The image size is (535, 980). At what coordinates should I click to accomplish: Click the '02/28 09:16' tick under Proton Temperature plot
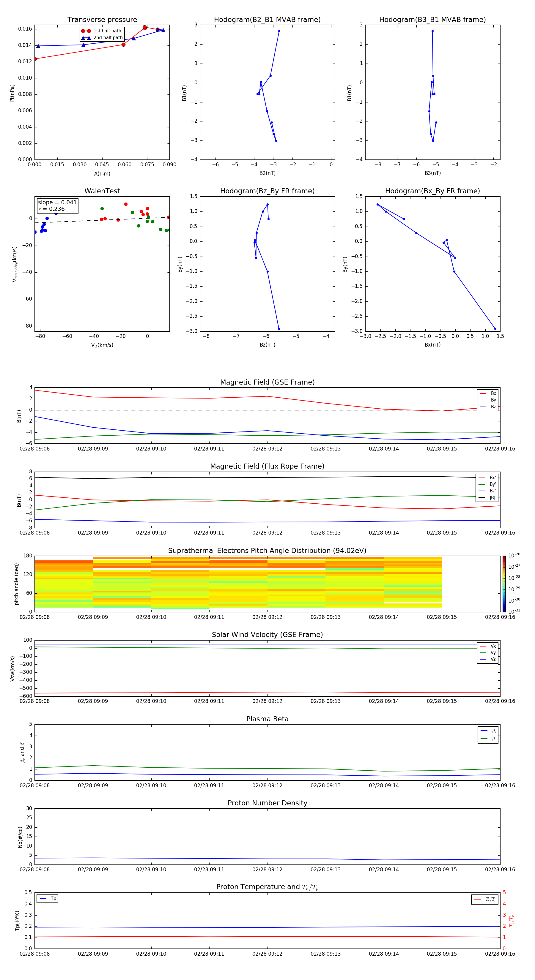click(x=500, y=954)
